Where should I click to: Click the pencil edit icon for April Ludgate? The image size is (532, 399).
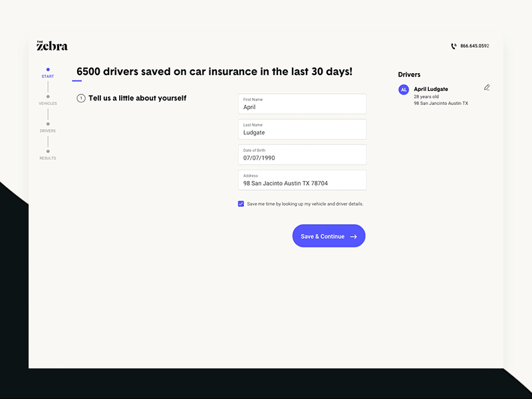pyautogui.click(x=487, y=87)
